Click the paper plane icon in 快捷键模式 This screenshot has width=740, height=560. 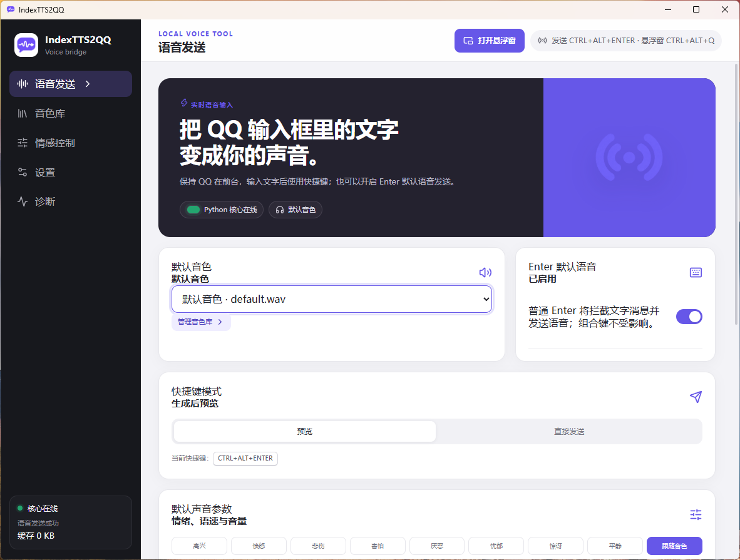point(696,397)
